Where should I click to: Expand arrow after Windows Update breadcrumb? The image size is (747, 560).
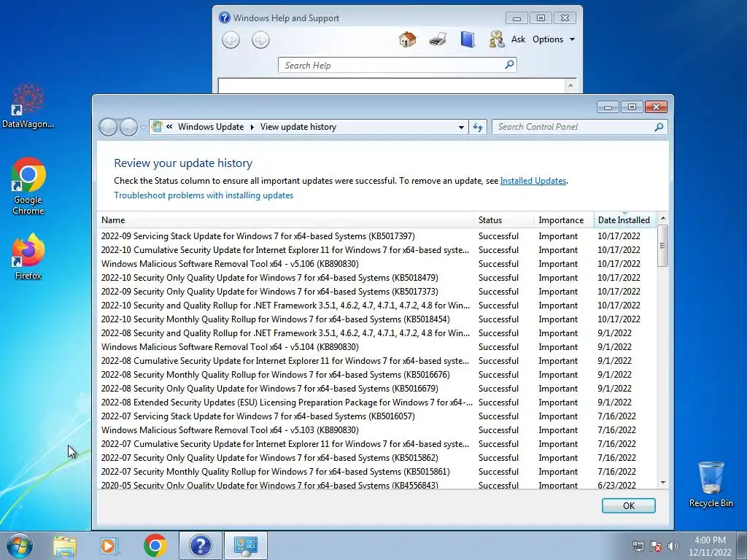click(252, 127)
